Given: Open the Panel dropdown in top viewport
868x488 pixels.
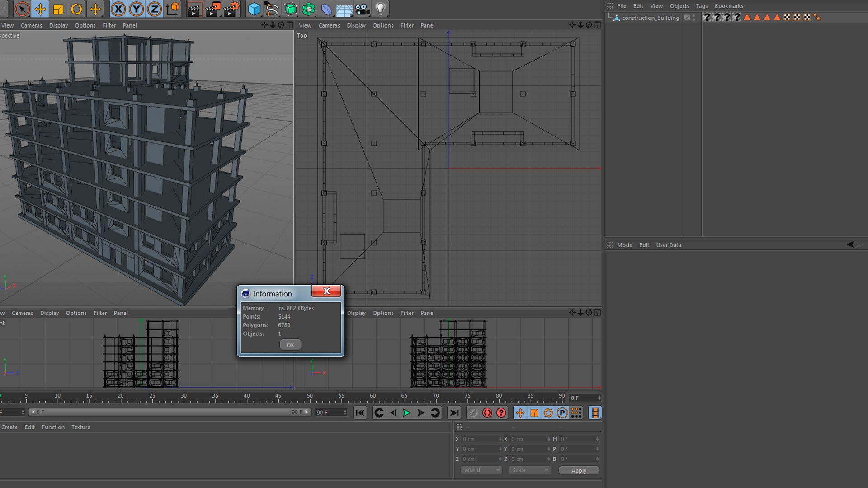Looking at the screenshot, I should pos(427,25).
